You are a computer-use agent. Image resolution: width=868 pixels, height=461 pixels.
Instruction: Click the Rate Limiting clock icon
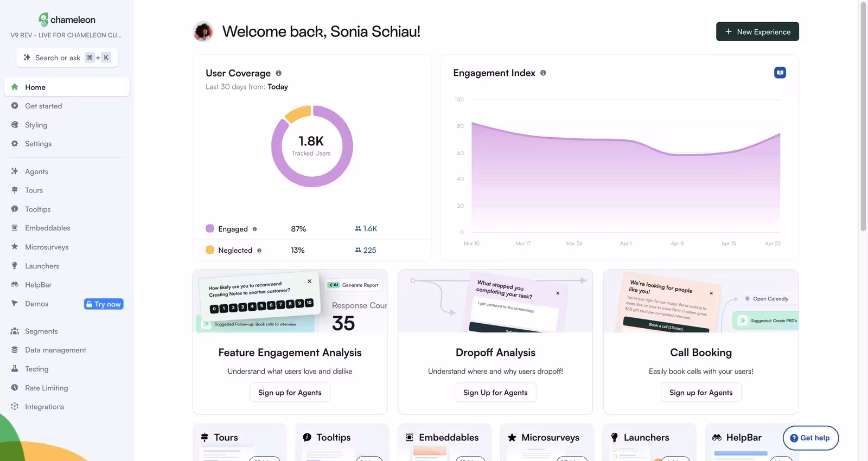(15, 388)
